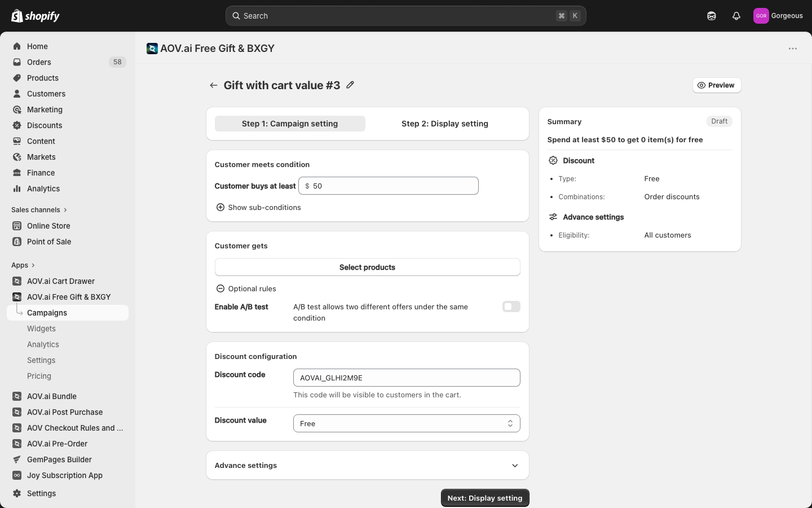Click the Select products button
Screen dimensions: 812x508
[x=368, y=267]
